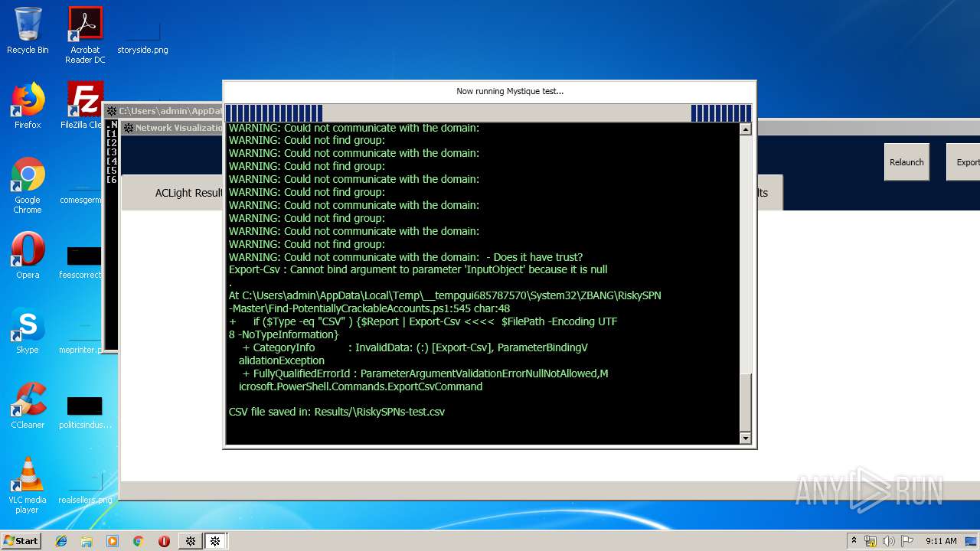Open network status tray icon
The height and width of the screenshot is (551, 980).
click(871, 541)
